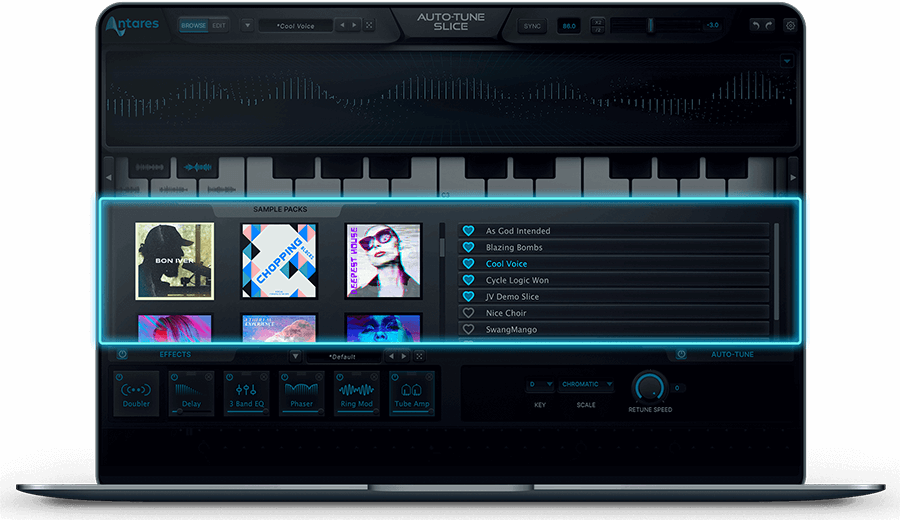This screenshot has height=520, width=900.
Task: Go to the next effects preset after Default
Action: [404, 356]
